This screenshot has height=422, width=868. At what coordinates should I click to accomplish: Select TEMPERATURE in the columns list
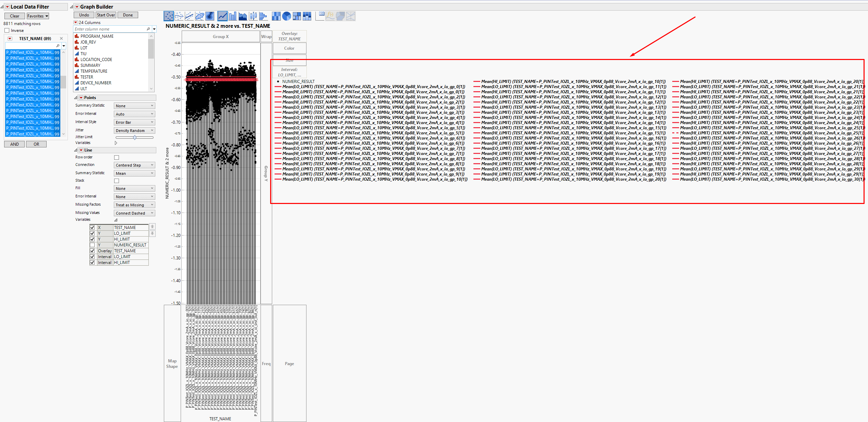tap(94, 71)
